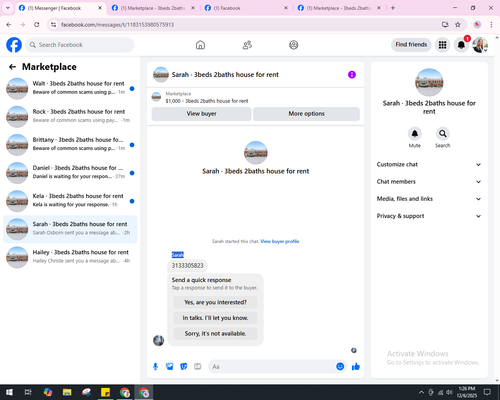
Task: Open Chrome tab search dropdown
Action: 8,8
